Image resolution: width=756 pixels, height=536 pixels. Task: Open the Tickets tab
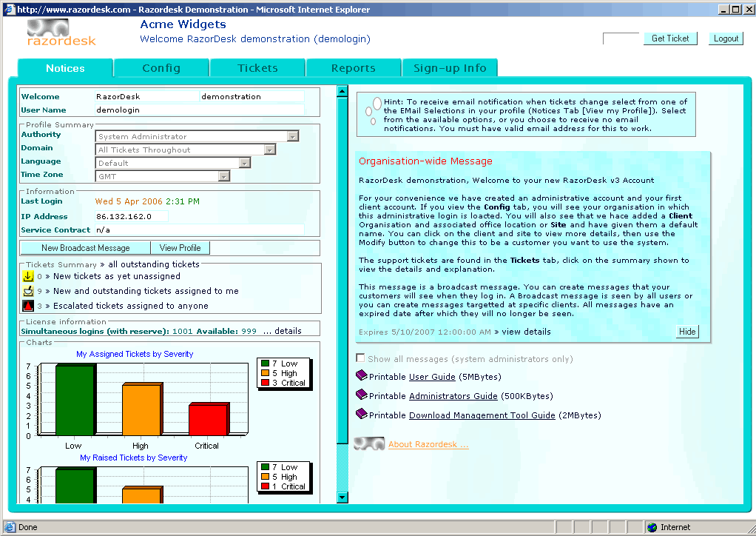(x=257, y=68)
